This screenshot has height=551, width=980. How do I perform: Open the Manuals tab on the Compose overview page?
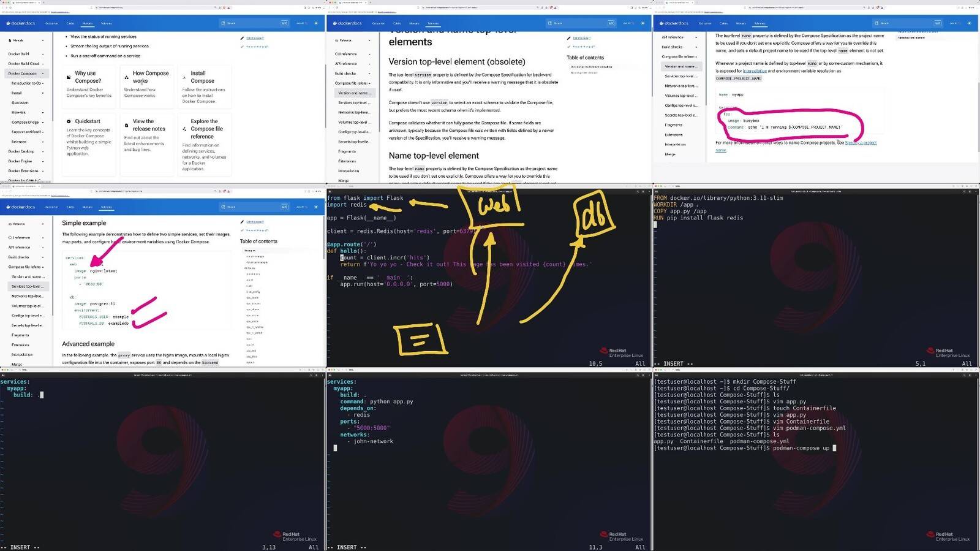pyautogui.click(x=88, y=23)
